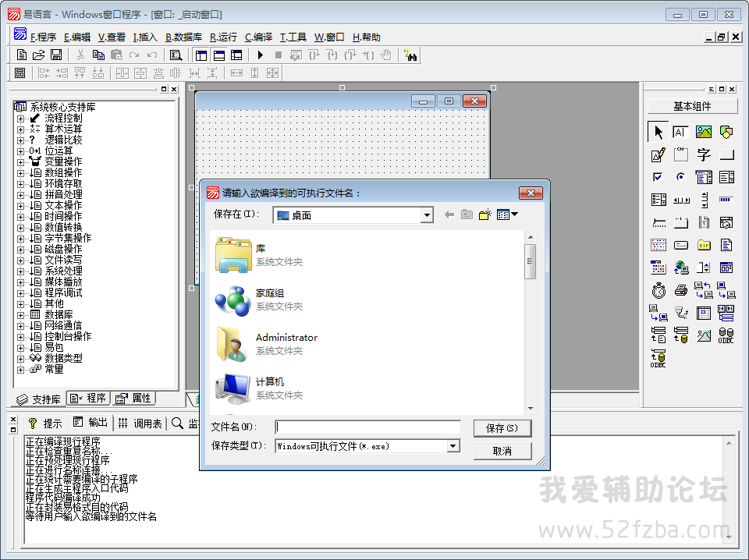The image size is (749, 560).
Task: Click the 保存(S) button
Action: coord(502,428)
